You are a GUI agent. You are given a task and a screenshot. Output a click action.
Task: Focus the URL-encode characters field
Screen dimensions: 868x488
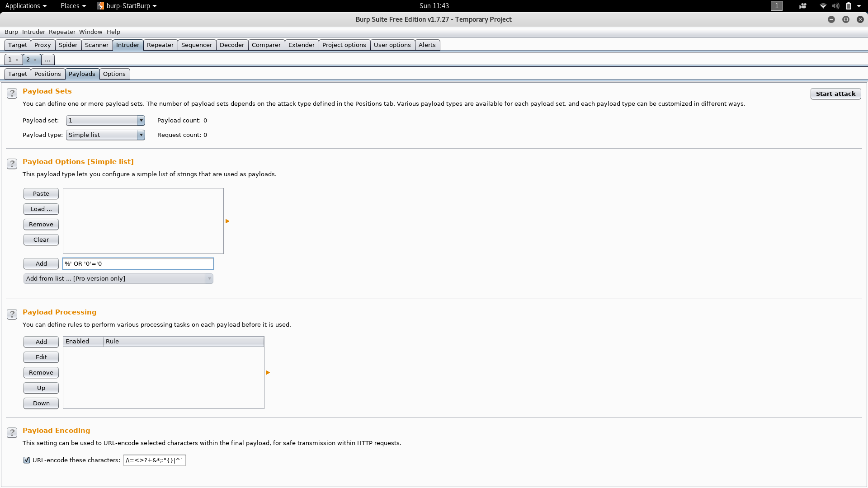click(x=155, y=460)
